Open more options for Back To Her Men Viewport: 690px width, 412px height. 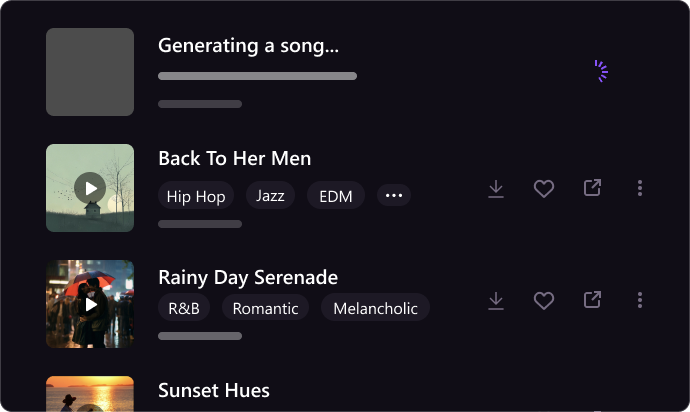(640, 188)
